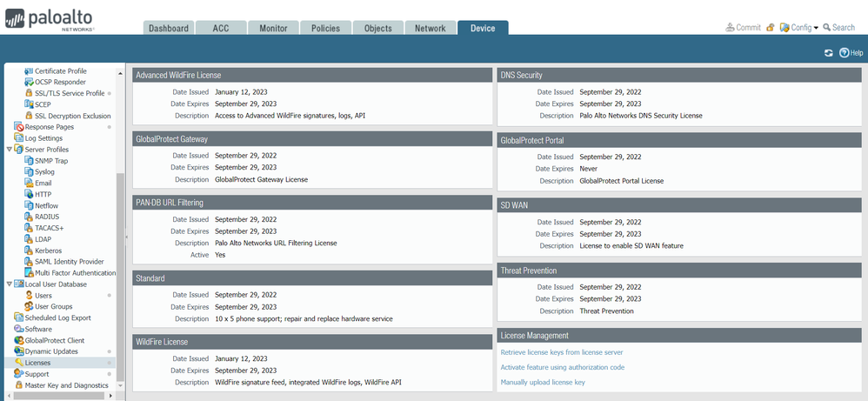Click the Response Pages icon

[x=19, y=127]
